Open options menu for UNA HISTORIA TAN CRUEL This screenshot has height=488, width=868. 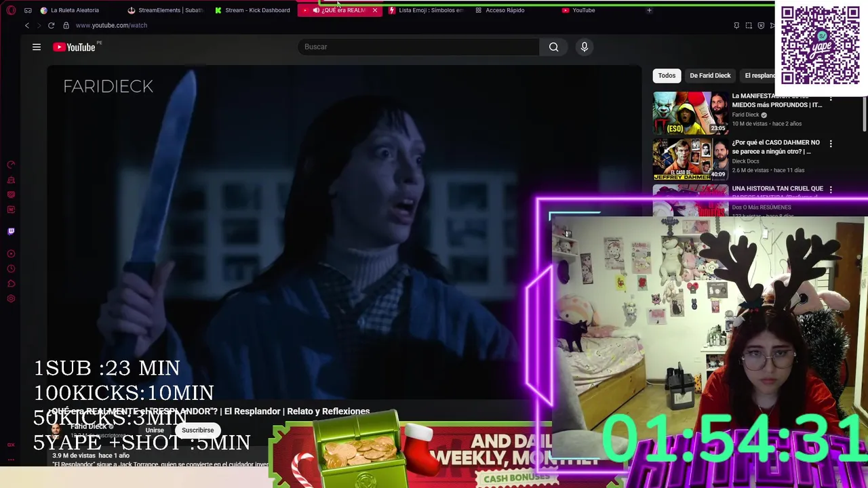[831, 190]
